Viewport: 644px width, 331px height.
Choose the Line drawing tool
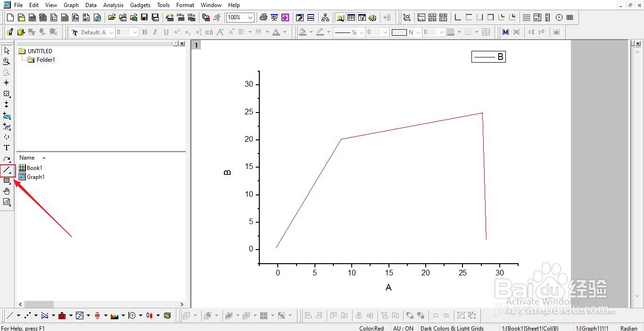[x=7, y=170]
